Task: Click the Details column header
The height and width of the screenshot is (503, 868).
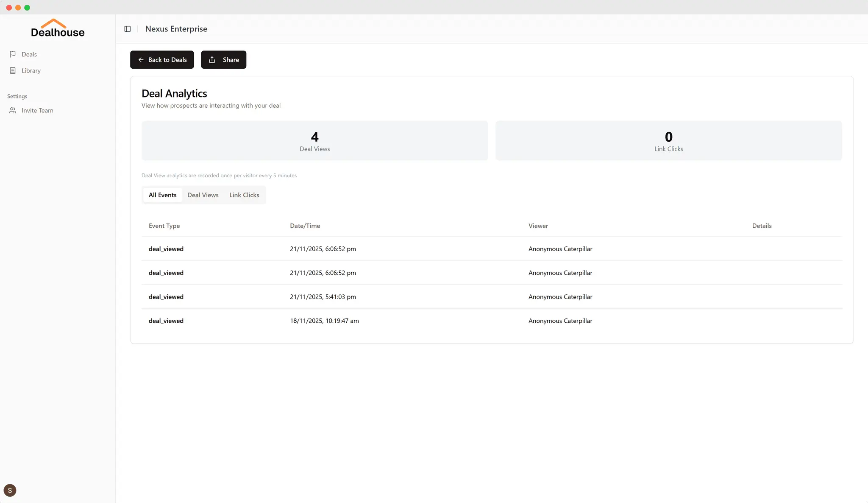Action: click(762, 226)
